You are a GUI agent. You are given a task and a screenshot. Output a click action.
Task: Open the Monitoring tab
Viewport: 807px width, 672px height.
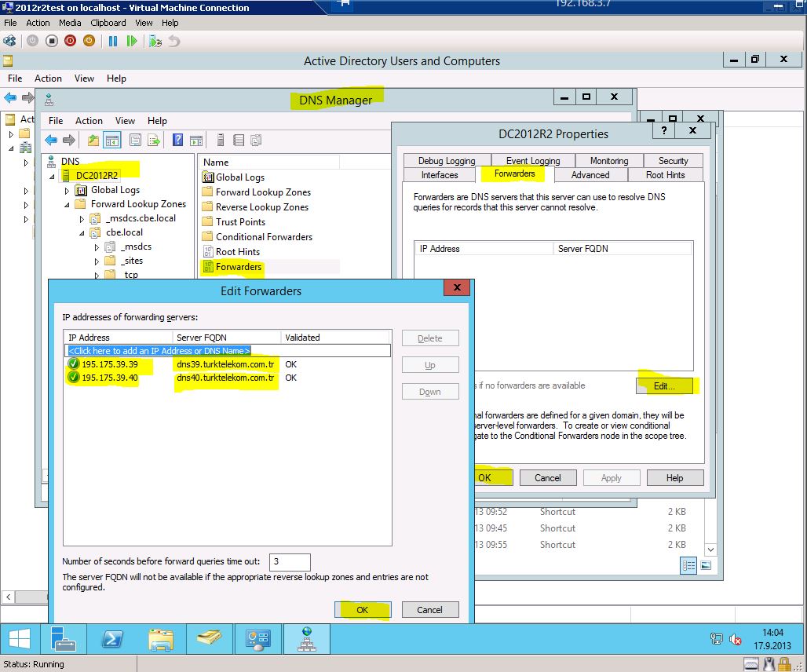(x=609, y=161)
